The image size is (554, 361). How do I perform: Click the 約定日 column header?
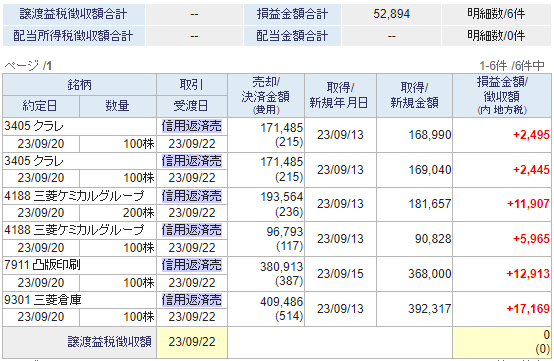41,106
